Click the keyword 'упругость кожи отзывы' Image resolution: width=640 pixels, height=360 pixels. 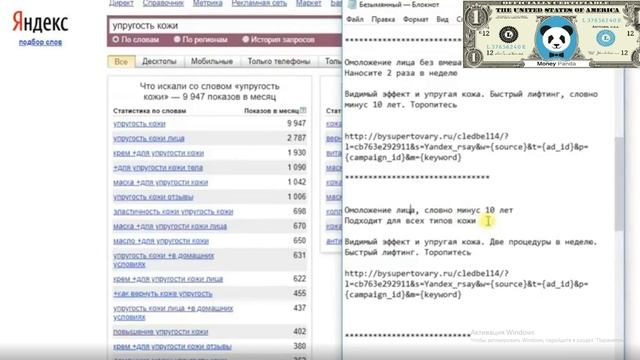pyautogui.click(x=153, y=197)
